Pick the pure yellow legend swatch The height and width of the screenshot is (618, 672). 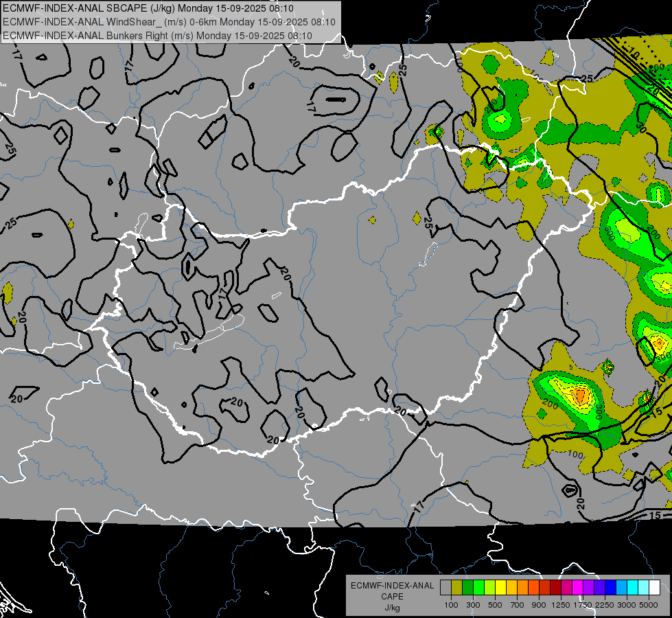coord(500,587)
